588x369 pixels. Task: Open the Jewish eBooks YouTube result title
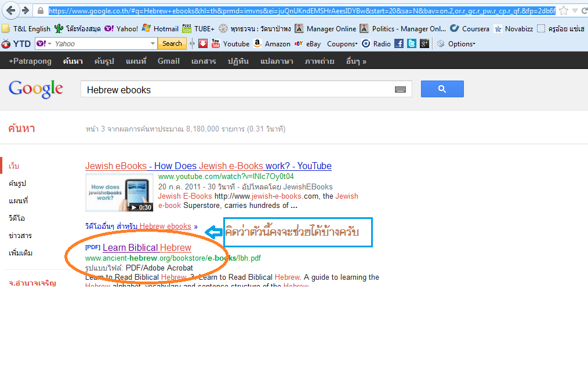[208, 166]
